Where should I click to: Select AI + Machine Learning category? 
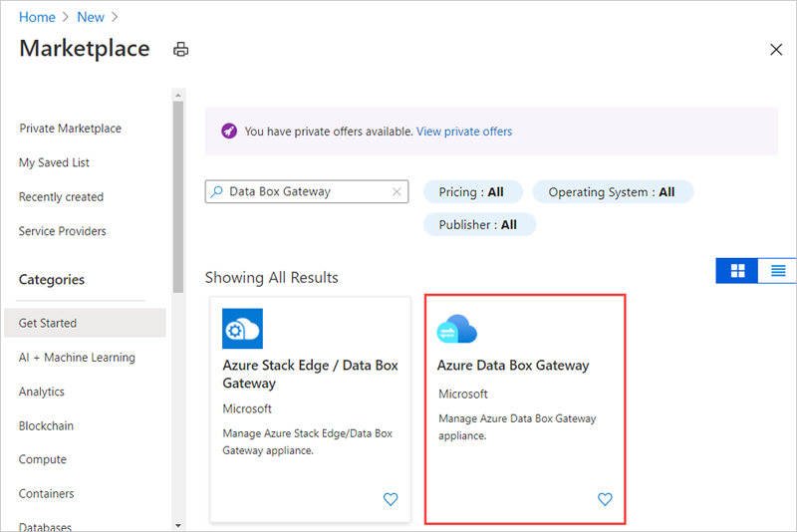(x=77, y=358)
